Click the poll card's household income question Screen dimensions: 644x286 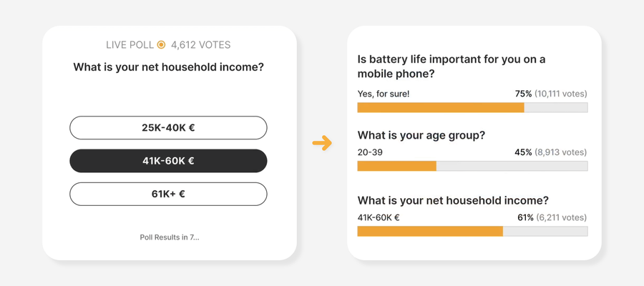point(168,67)
